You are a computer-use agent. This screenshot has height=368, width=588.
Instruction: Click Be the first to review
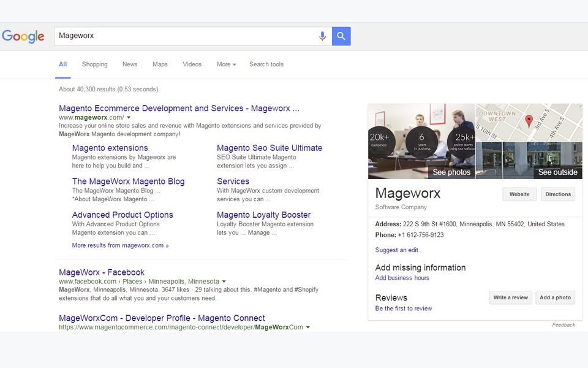[x=404, y=309]
